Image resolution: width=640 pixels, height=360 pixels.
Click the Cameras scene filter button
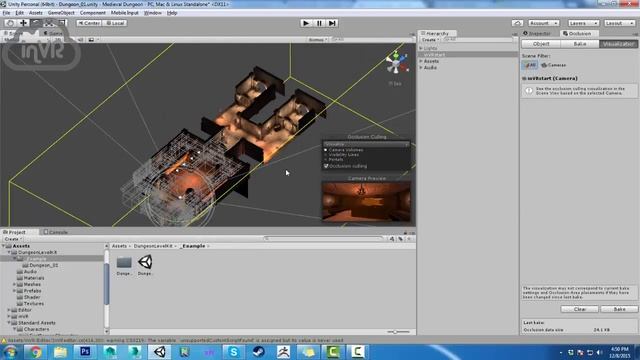click(x=553, y=65)
